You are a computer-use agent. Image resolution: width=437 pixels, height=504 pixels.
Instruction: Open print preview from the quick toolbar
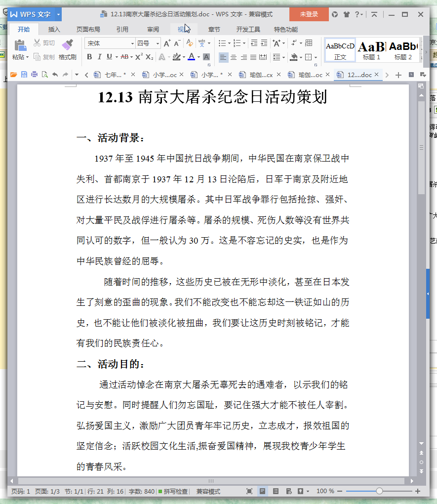[44, 75]
